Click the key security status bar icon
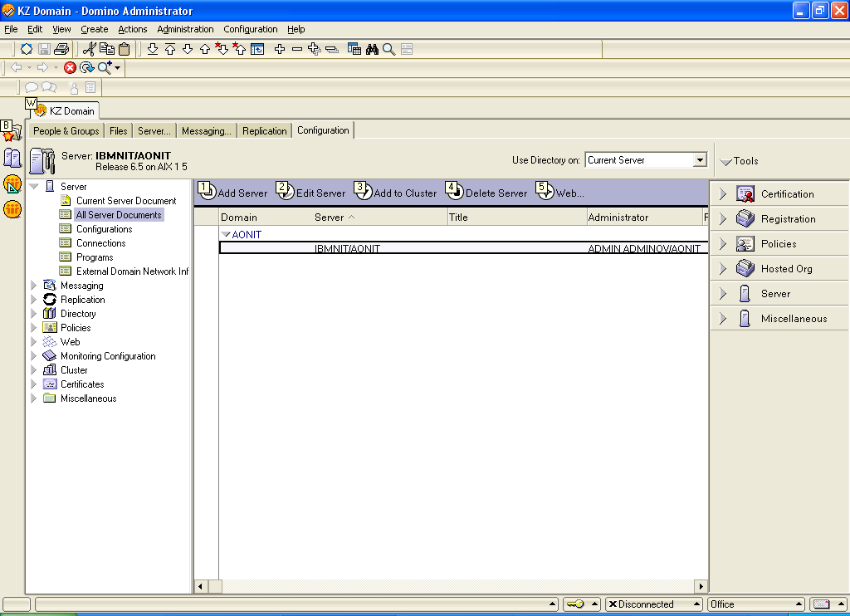850x616 pixels. [575, 604]
